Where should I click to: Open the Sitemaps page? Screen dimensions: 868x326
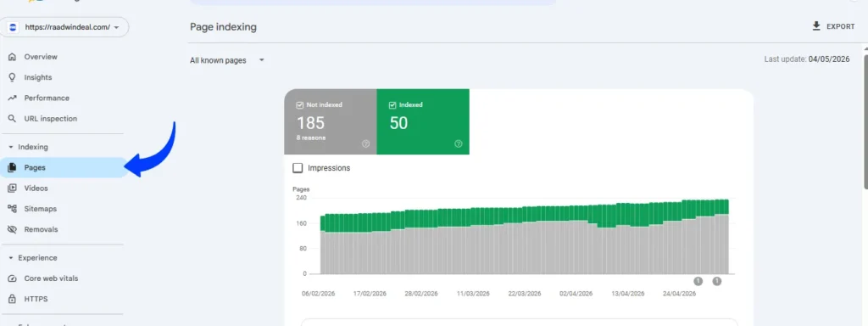pos(41,209)
